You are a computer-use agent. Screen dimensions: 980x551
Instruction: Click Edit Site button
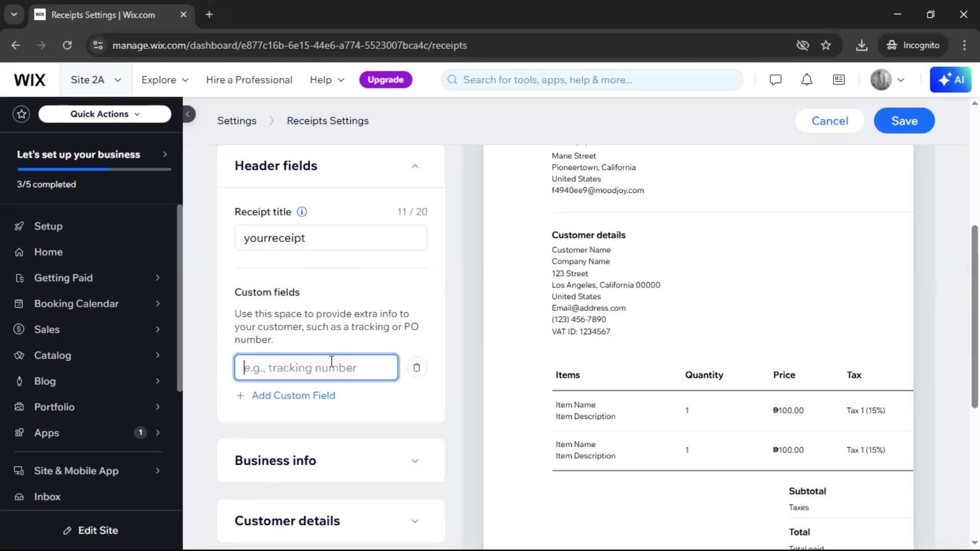pyautogui.click(x=91, y=531)
